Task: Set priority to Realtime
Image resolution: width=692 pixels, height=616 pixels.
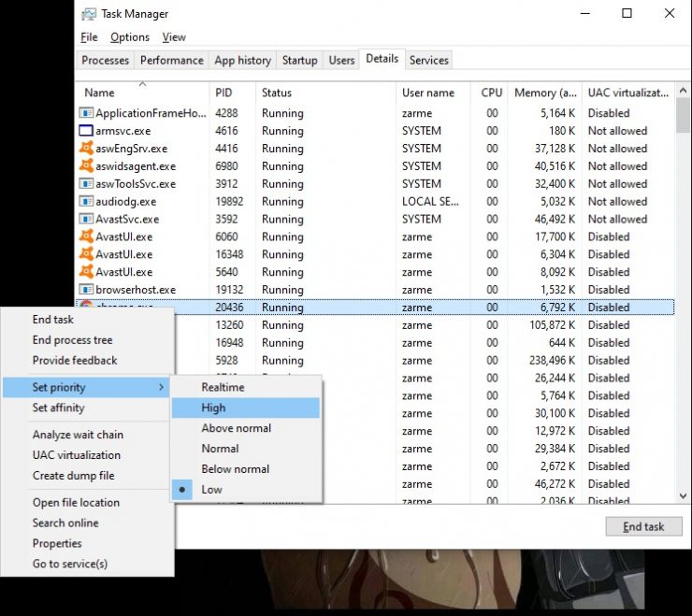Action: click(x=246, y=387)
